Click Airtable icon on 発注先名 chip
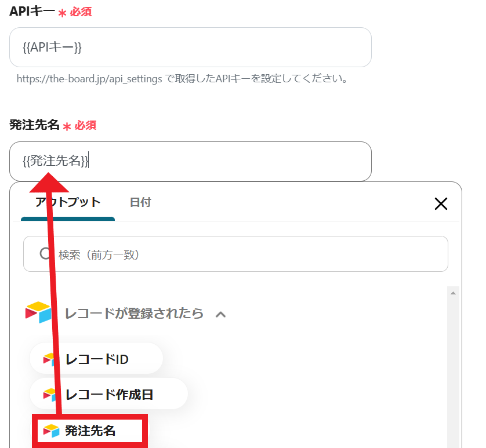 tap(51, 431)
